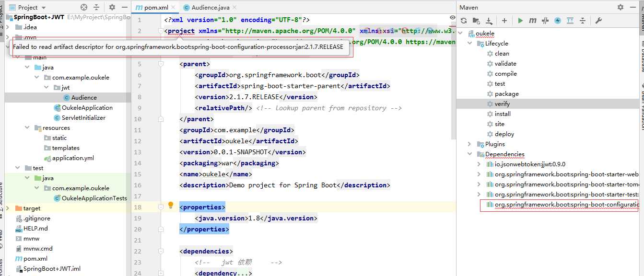Expand folded dependency block at line 24
The height and width of the screenshot is (276, 644).
pyautogui.click(x=161, y=273)
